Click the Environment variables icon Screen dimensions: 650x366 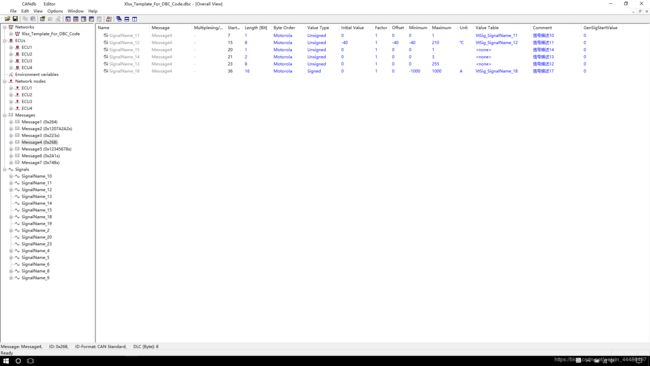coord(11,75)
